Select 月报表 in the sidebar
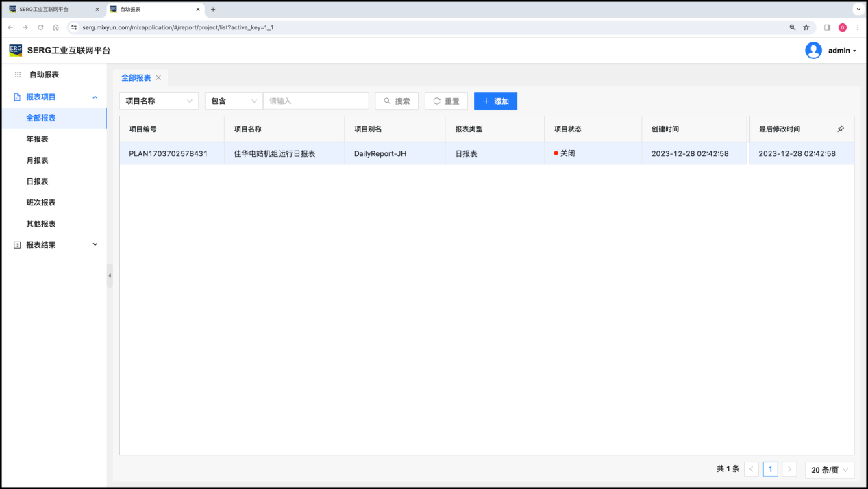The width and height of the screenshot is (868, 489). [x=37, y=160]
